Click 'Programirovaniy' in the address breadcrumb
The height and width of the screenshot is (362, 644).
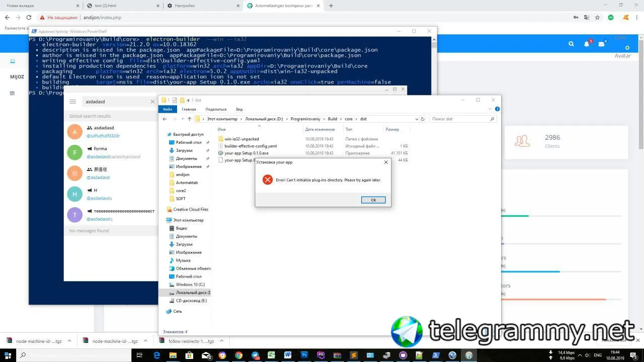coord(305,119)
